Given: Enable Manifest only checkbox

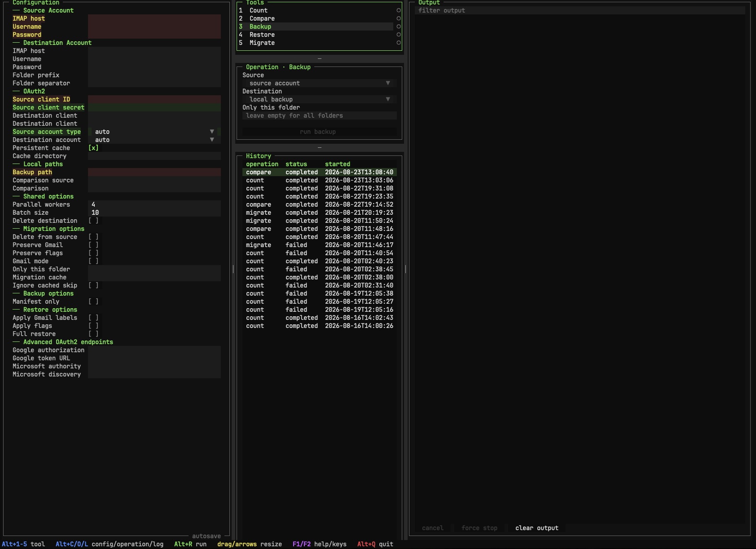Looking at the screenshot, I should point(93,301).
